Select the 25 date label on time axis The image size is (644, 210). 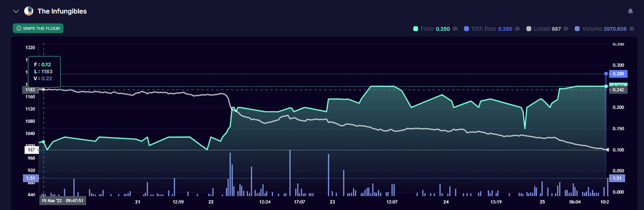tap(543, 202)
